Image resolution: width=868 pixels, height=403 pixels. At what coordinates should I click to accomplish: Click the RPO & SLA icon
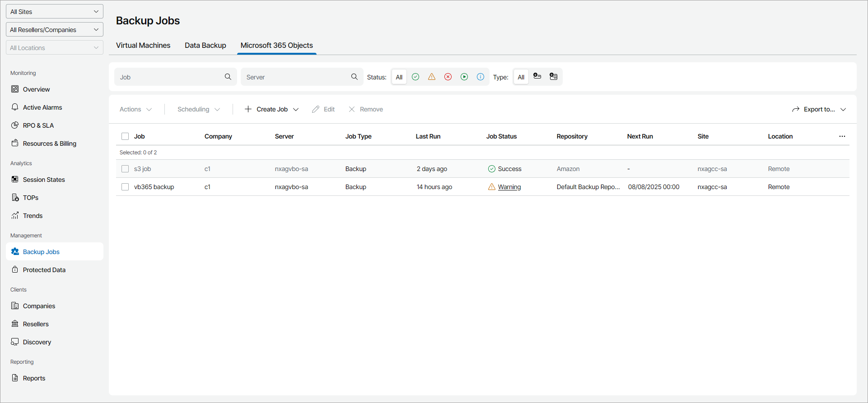point(15,125)
